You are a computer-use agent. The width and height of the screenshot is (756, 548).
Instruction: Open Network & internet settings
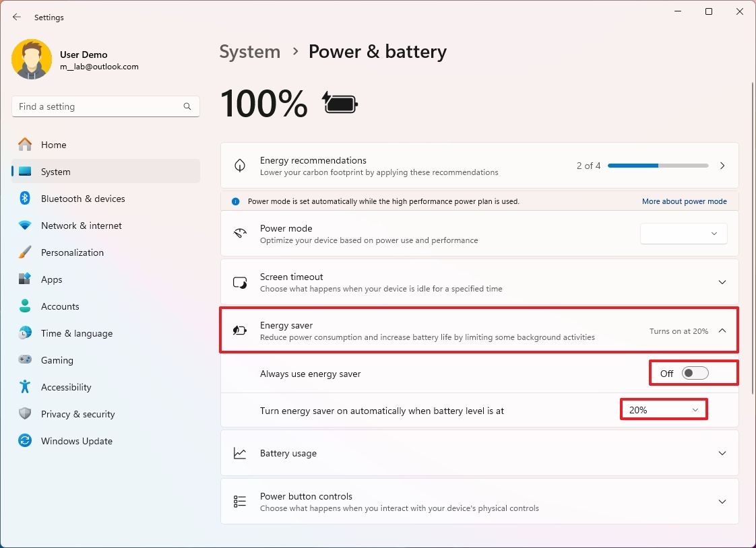coord(81,226)
